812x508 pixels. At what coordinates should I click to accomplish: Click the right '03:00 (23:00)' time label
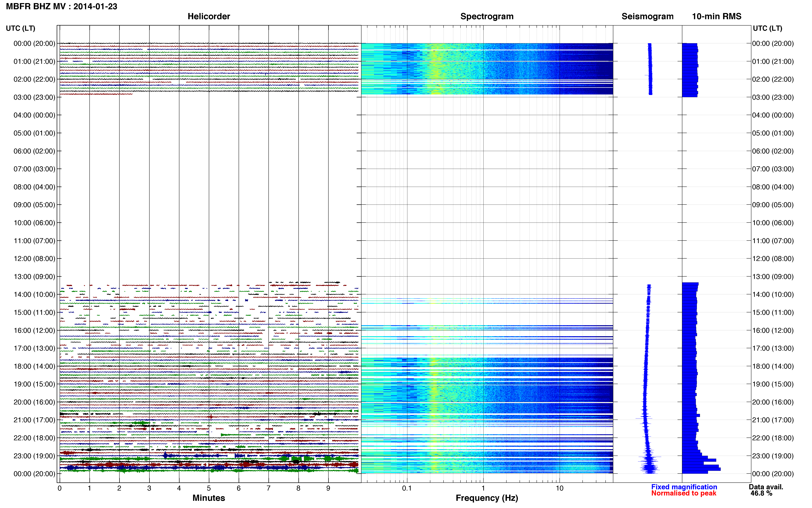pyautogui.click(x=773, y=97)
